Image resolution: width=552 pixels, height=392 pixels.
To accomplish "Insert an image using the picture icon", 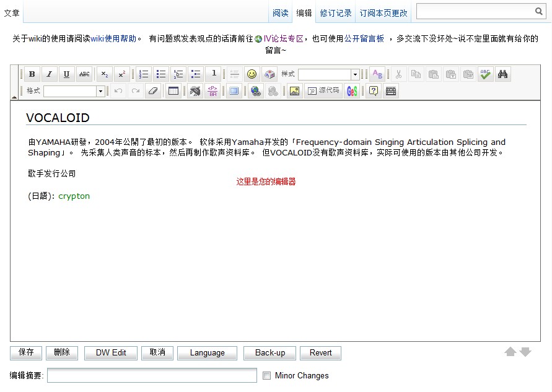I will 295,91.
